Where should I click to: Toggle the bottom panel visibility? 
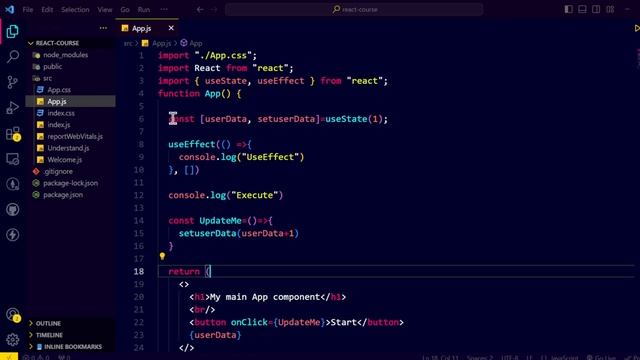[582, 9]
